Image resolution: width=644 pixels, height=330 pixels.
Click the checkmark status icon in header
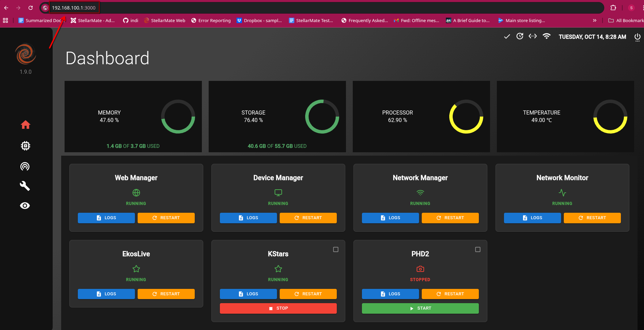pyautogui.click(x=507, y=36)
